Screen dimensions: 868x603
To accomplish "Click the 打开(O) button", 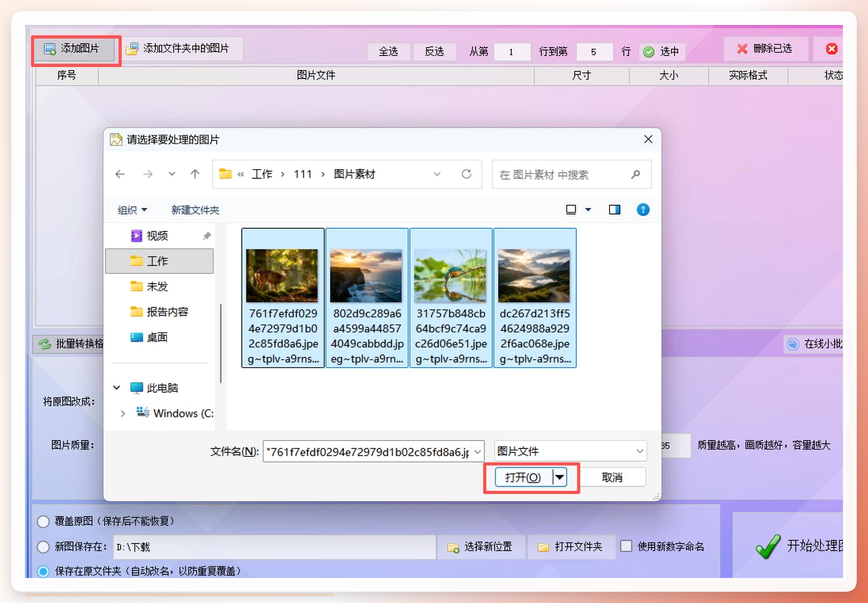I will pyautogui.click(x=524, y=477).
